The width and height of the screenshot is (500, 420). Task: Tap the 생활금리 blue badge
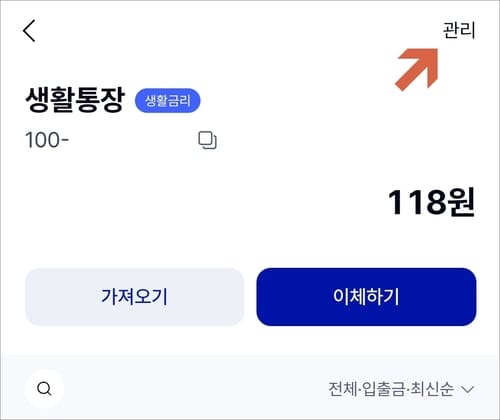click(167, 100)
